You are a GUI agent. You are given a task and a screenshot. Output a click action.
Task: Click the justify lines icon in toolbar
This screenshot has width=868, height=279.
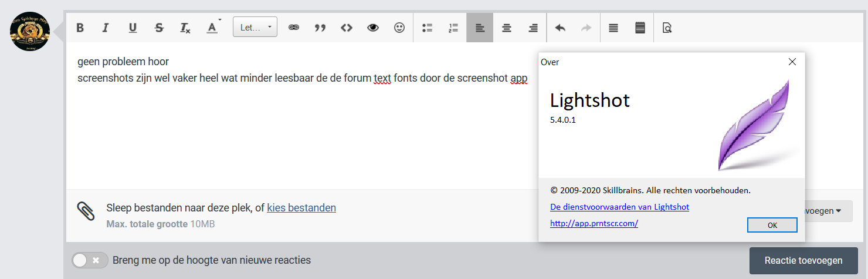[613, 28]
